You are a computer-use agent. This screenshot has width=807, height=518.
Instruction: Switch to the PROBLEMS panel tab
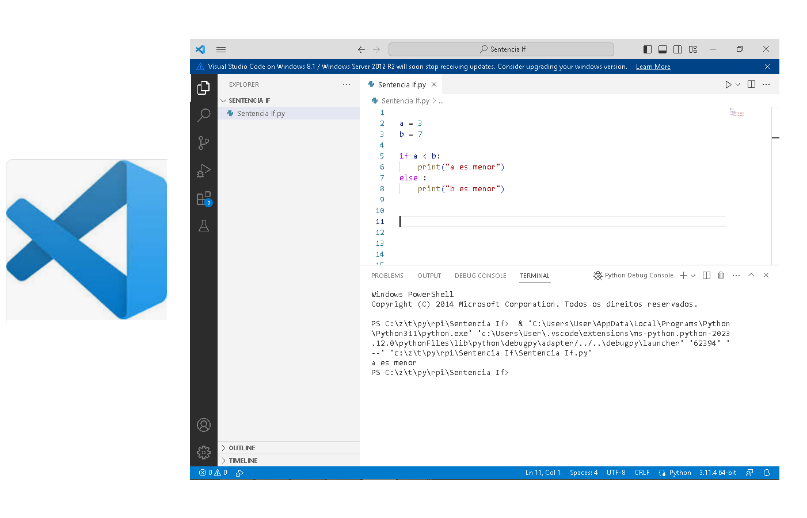pyautogui.click(x=387, y=275)
